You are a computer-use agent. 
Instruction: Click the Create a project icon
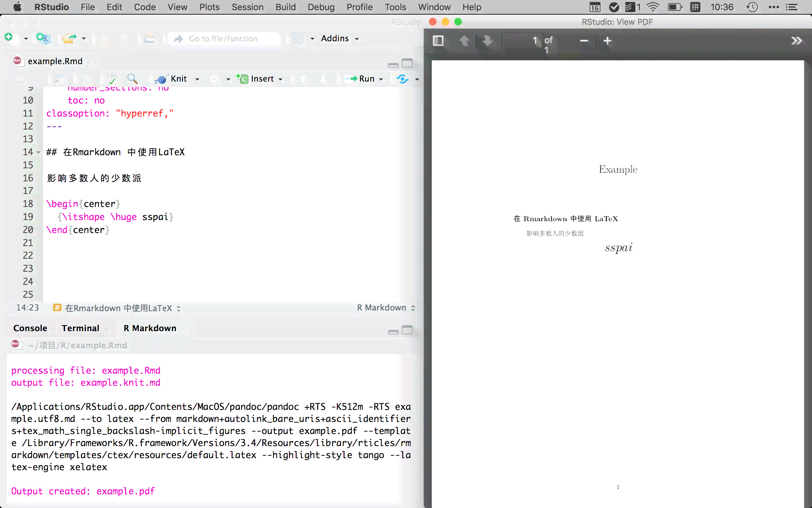(43, 38)
